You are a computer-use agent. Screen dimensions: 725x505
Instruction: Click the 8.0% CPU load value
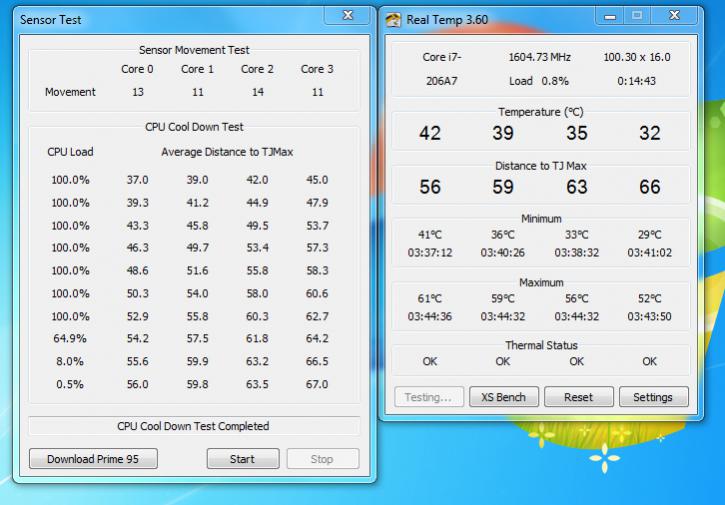[70, 361]
